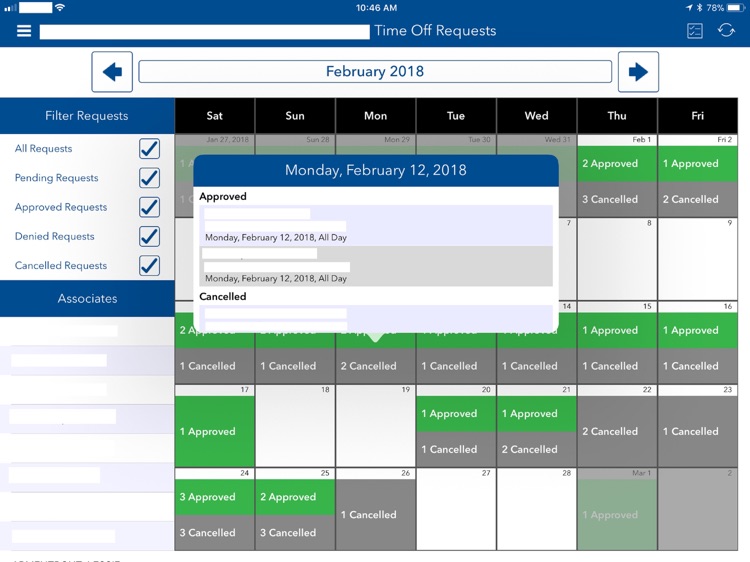Go to previous month with left arrow
This screenshot has width=750, height=562.
(x=112, y=72)
